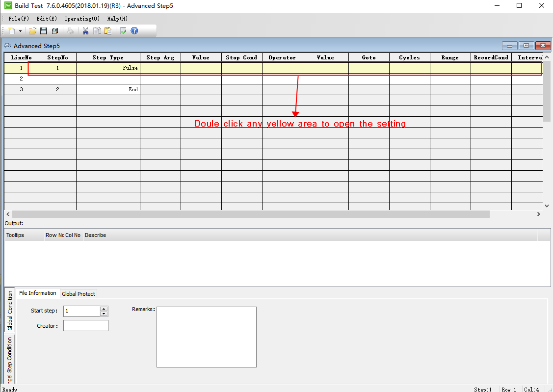
Task: Click the Save As icon
Action: [55, 31]
